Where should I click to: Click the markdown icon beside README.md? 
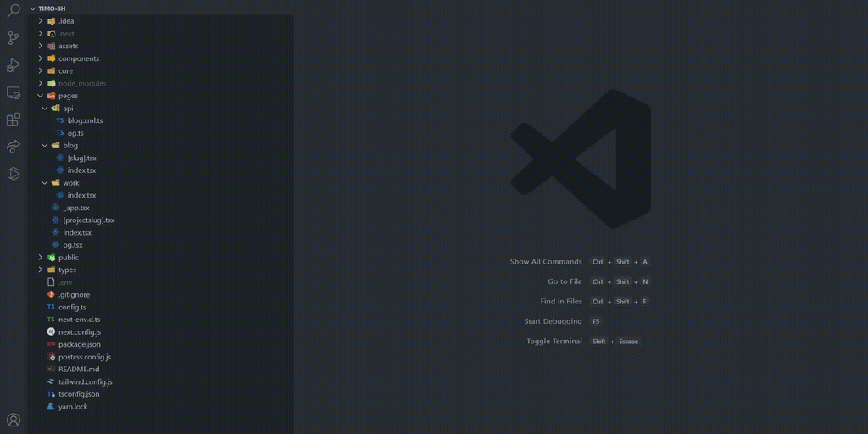click(51, 370)
